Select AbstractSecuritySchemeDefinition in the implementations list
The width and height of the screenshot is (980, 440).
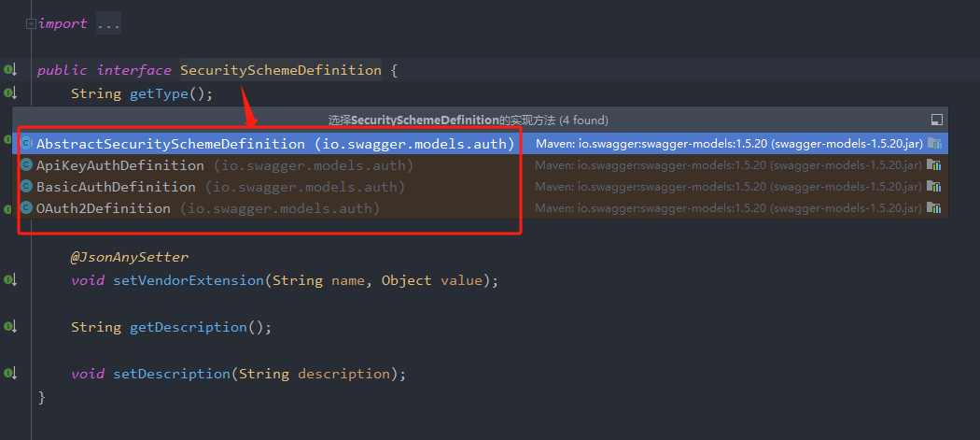click(x=170, y=144)
